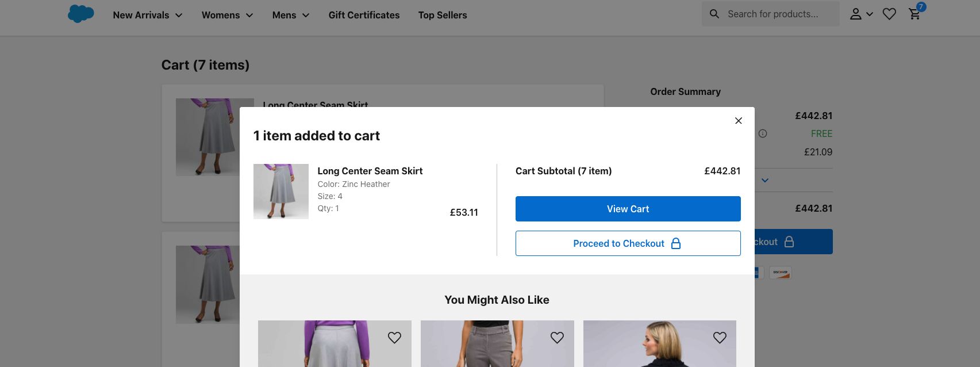Go to Gift Certificates
980x367 pixels.
(364, 15)
